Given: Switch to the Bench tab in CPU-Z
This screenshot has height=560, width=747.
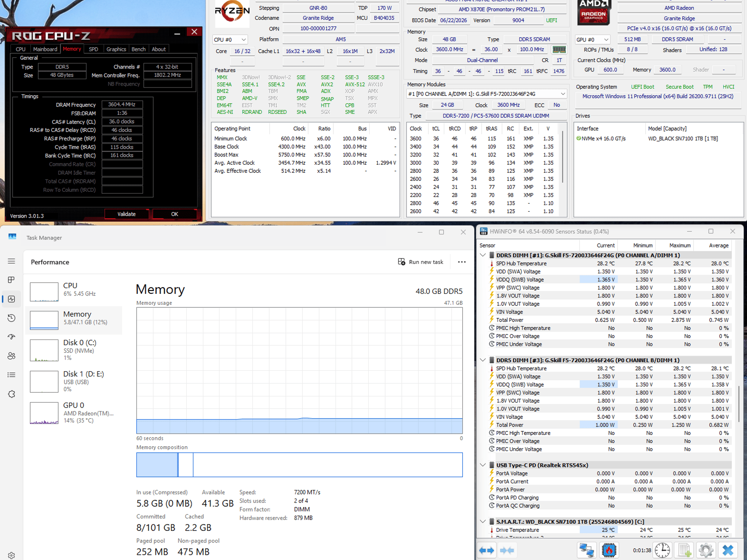Looking at the screenshot, I should (138, 49).
